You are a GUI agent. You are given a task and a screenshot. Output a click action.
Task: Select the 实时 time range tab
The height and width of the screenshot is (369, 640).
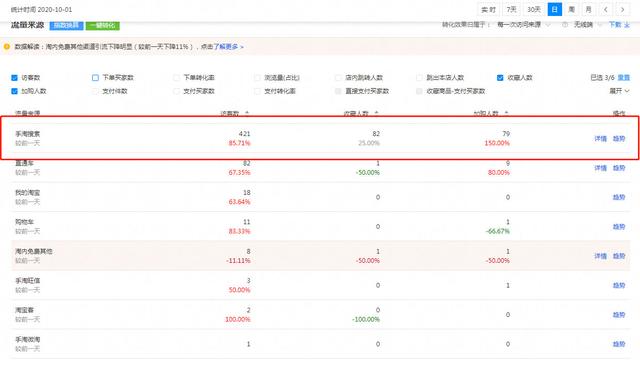[488, 9]
